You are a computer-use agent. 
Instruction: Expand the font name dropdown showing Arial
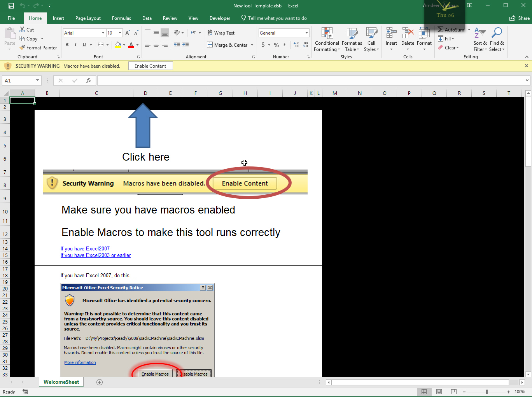point(103,33)
